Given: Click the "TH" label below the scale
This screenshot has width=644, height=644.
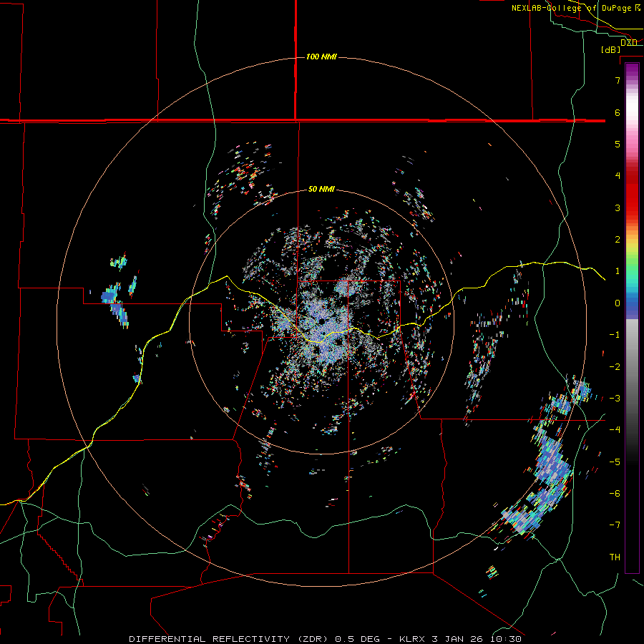Looking at the screenshot, I should pos(615,557).
